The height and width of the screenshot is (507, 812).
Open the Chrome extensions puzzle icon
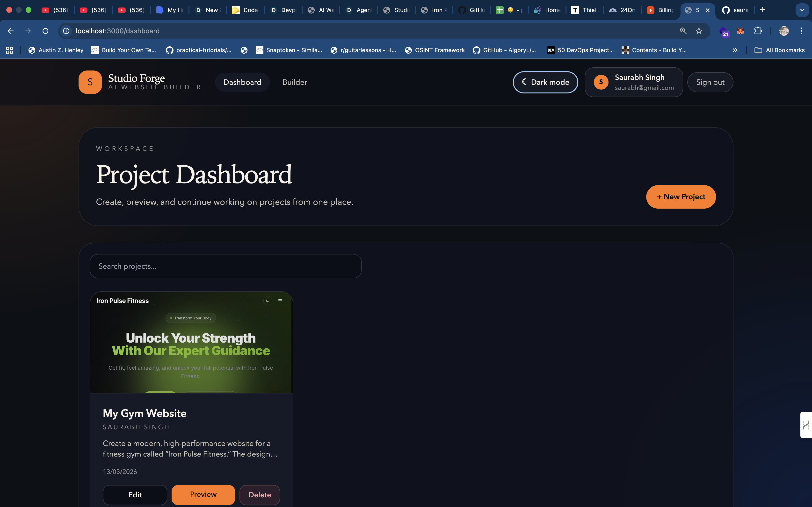coord(758,31)
